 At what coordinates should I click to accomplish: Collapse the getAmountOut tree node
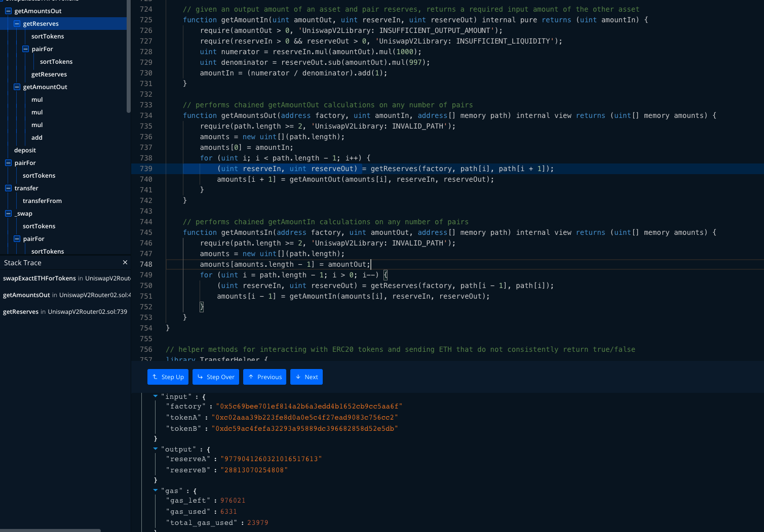(17, 87)
